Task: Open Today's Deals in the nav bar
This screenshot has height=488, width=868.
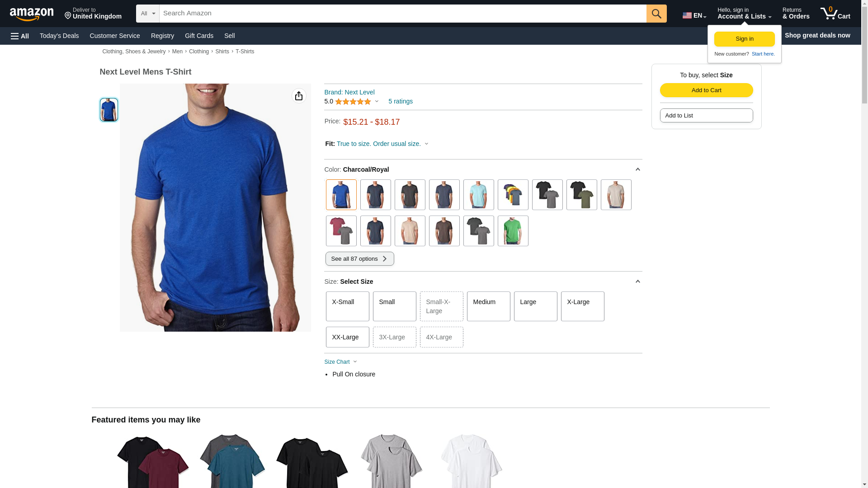Action: (x=59, y=36)
